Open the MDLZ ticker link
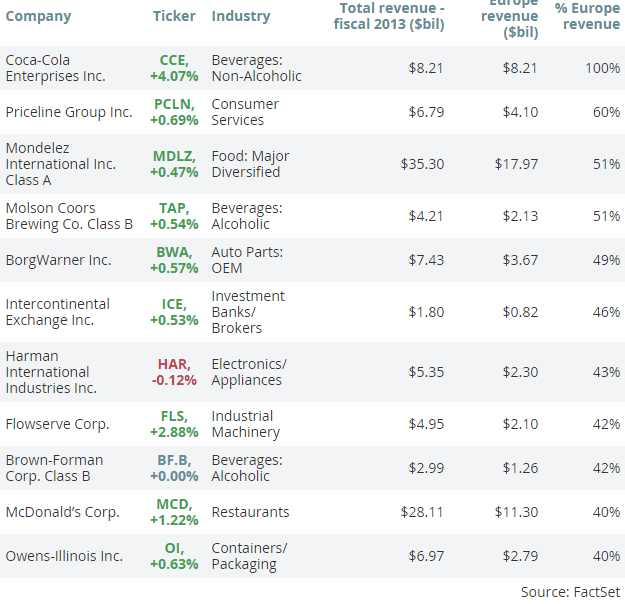This screenshot has height=604, width=625. tap(175, 156)
